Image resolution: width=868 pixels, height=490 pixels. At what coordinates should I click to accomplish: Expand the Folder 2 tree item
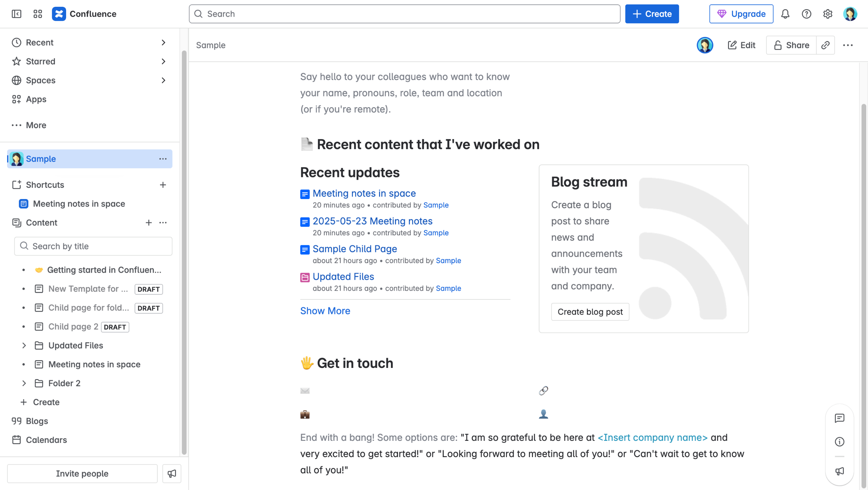pyautogui.click(x=24, y=383)
